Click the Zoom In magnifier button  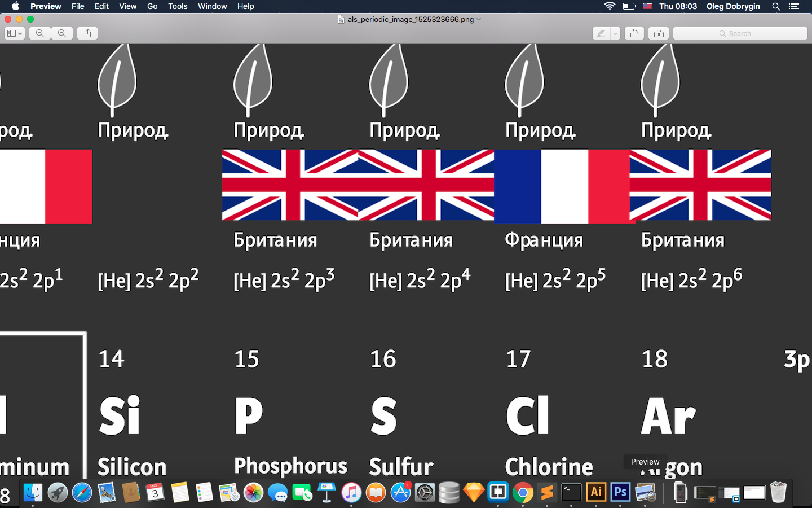click(x=62, y=33)
